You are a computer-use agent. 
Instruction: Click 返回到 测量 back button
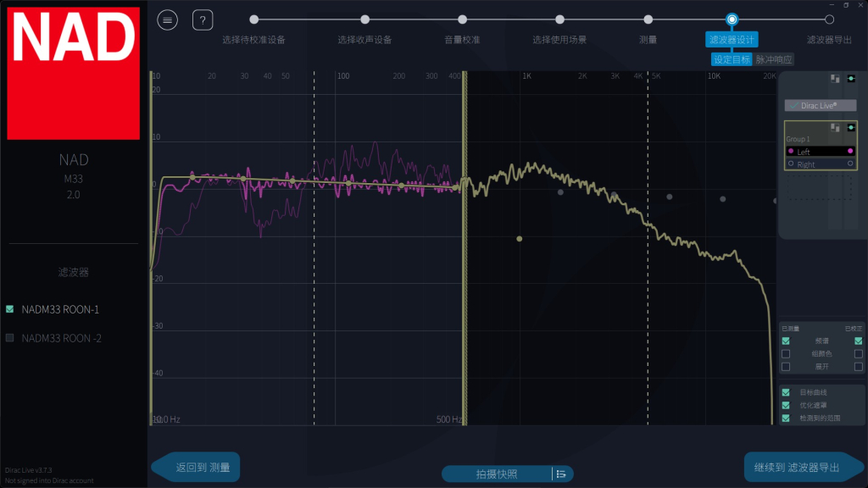pos(196,468)
